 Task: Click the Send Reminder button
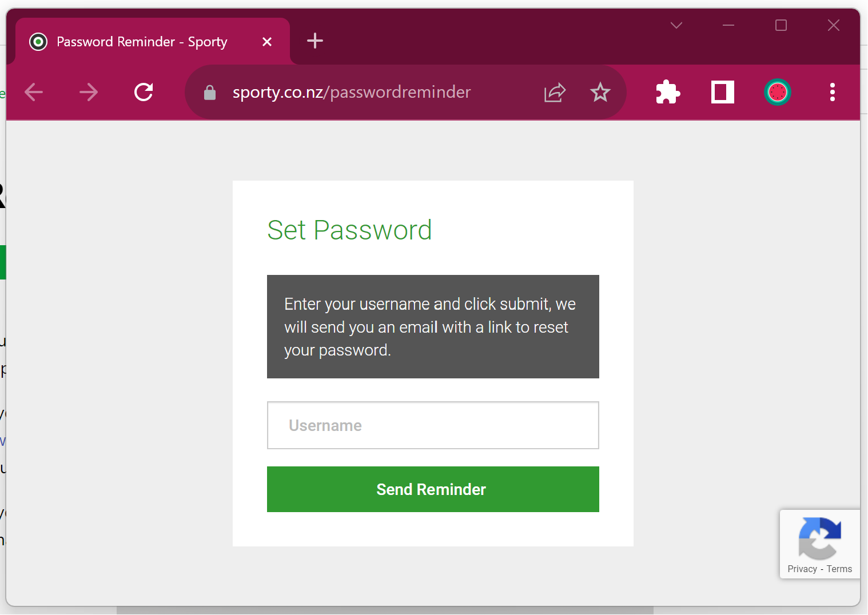tap(433, 489)
